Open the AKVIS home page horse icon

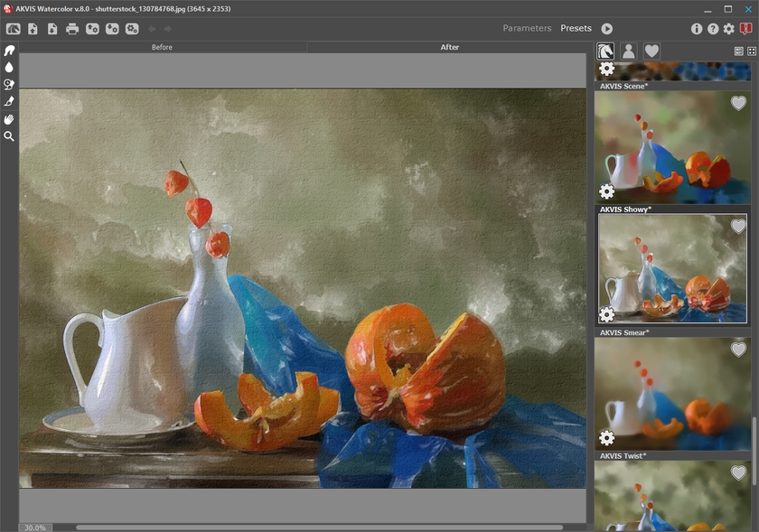14,29
